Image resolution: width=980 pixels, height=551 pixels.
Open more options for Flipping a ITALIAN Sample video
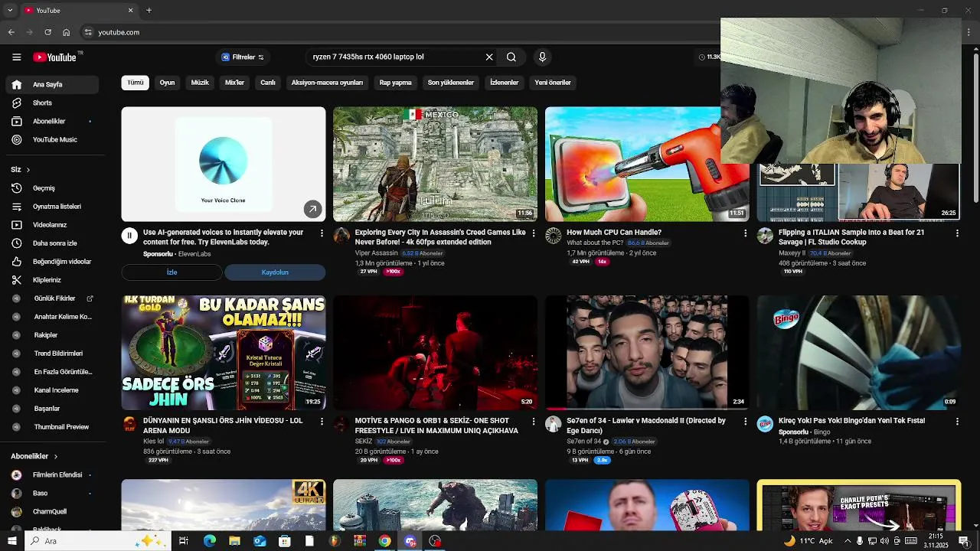click(x=957, y=233)
